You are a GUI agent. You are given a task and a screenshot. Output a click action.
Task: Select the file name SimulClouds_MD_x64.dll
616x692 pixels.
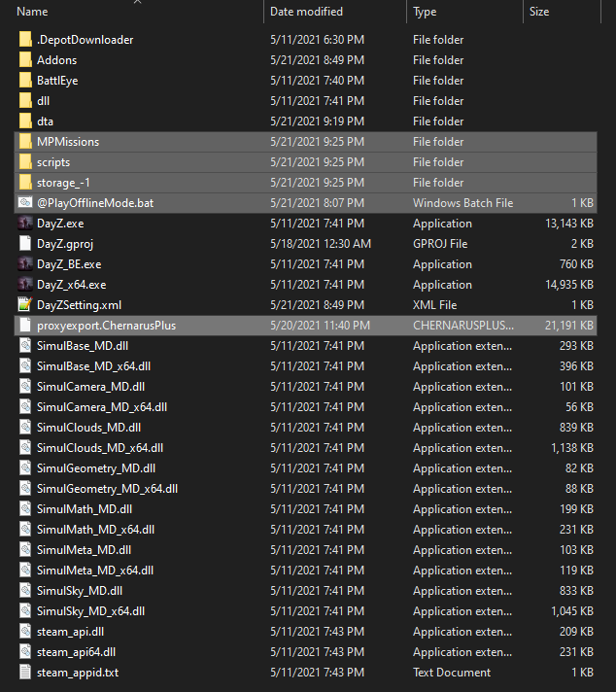click(x=100, y=447)
